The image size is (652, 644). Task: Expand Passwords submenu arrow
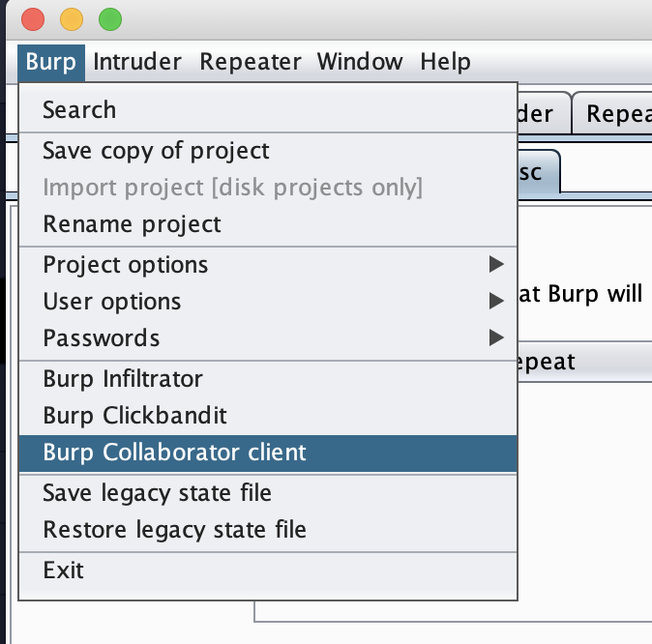pos(496,337)
